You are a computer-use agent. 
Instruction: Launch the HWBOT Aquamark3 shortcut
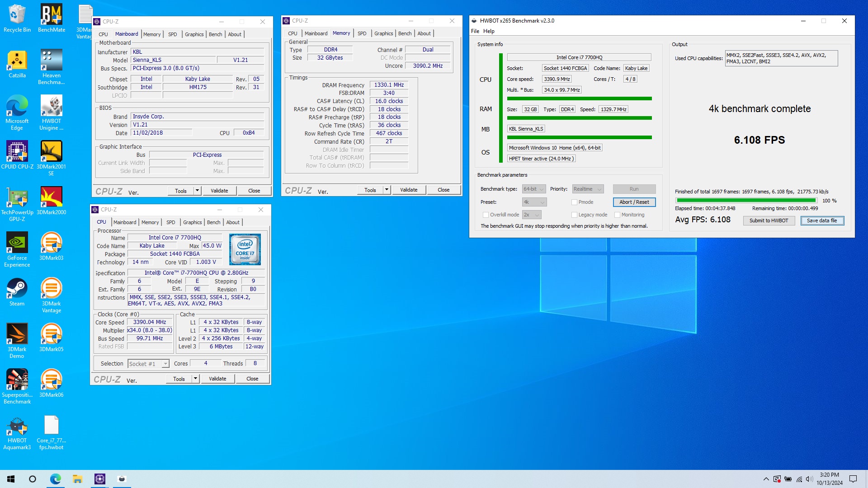coord(17,432)
